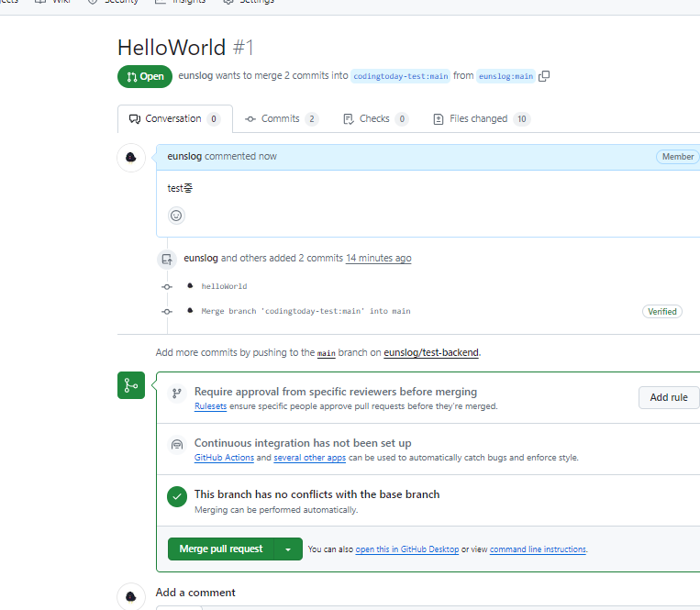Click the Add rule button

669,397
